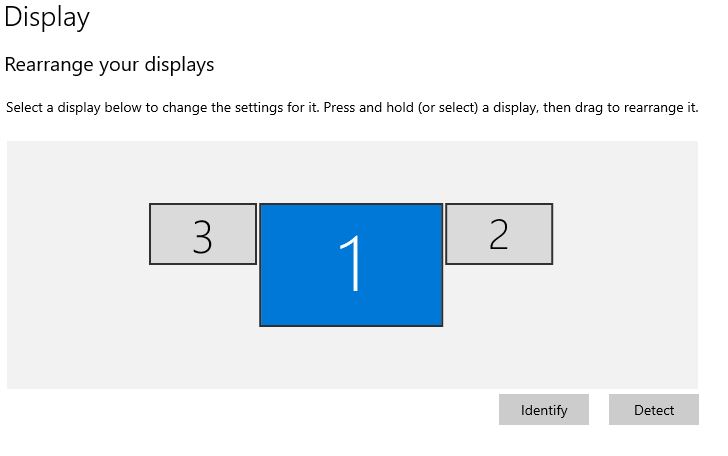Click the numeral 3 on the gray monitor
The width and height of the screenshot is (728, 456).
203,236
